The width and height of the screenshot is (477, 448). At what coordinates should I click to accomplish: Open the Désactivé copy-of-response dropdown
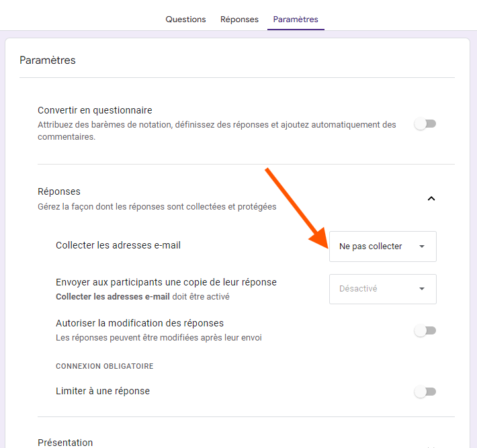pos(382,289)
